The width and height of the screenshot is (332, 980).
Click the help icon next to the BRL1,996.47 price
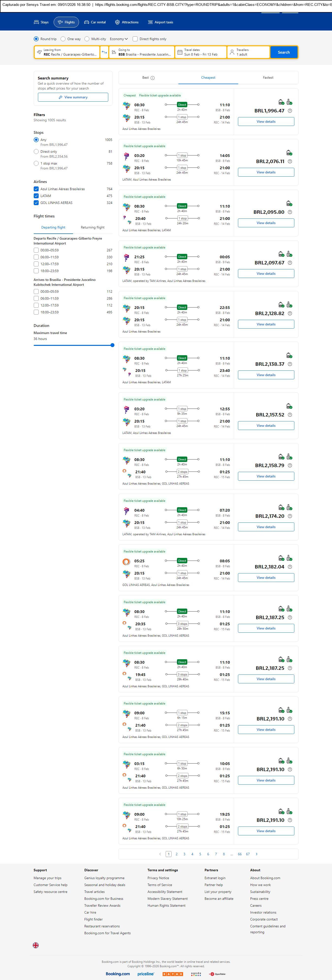tap(290, 111)
